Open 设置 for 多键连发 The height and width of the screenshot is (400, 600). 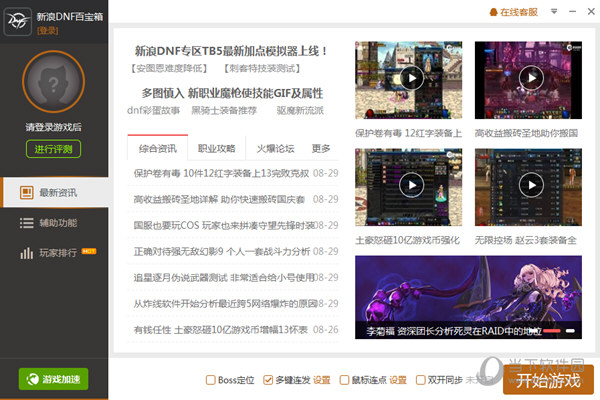coord(321,380)
